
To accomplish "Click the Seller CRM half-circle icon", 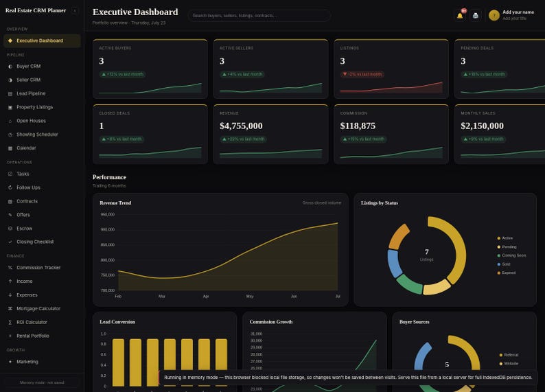I will [10, 80].
